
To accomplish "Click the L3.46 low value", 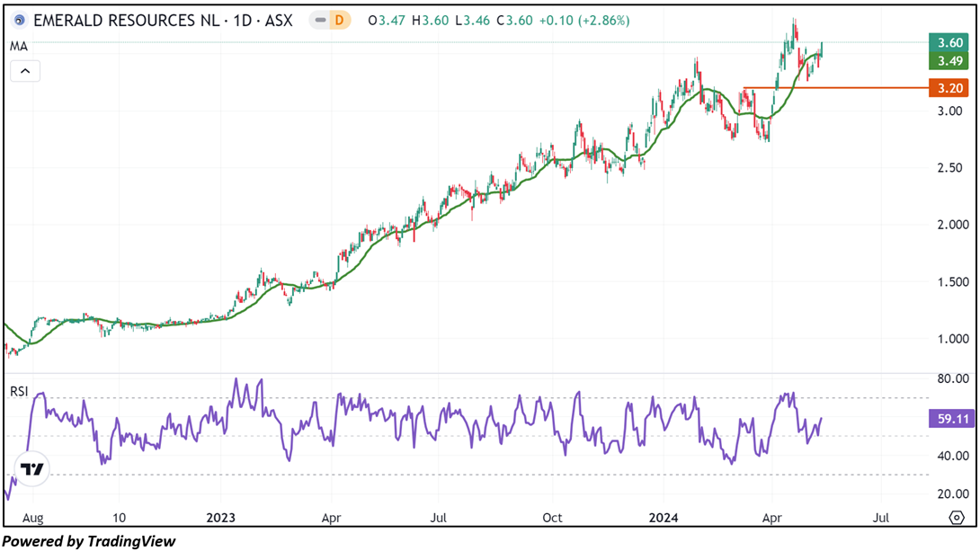I will pyautogui.click(x=473, y=21).
